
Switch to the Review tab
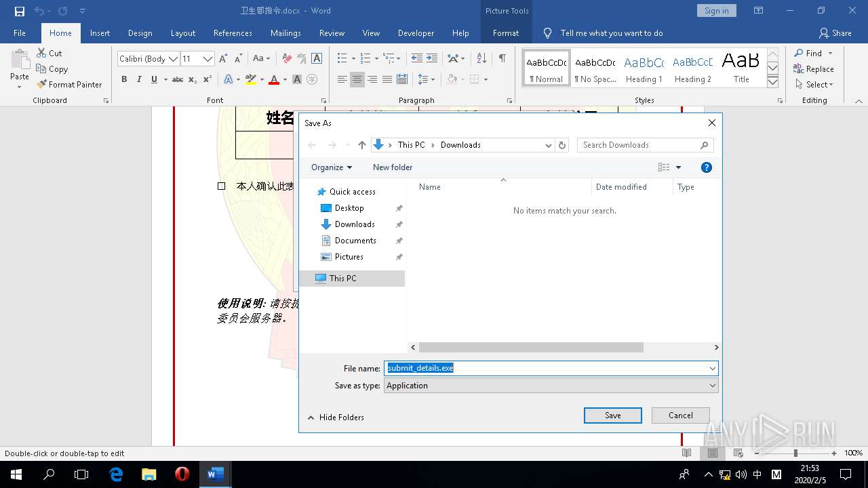332,33
